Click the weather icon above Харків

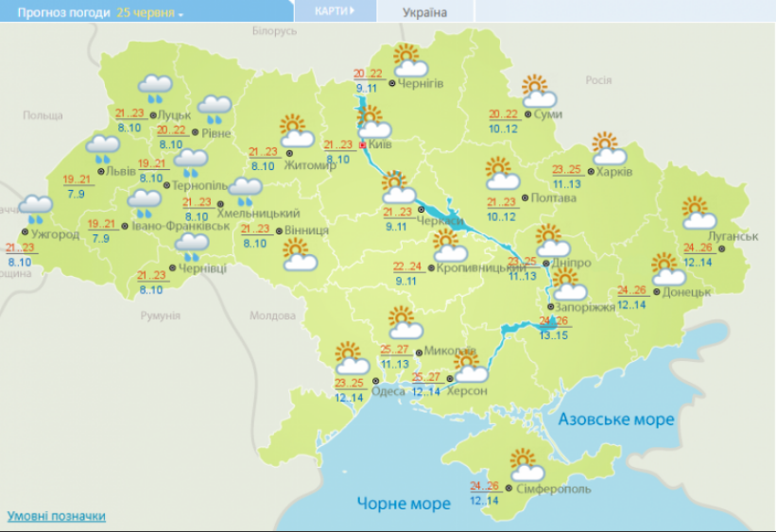point(610,148)
